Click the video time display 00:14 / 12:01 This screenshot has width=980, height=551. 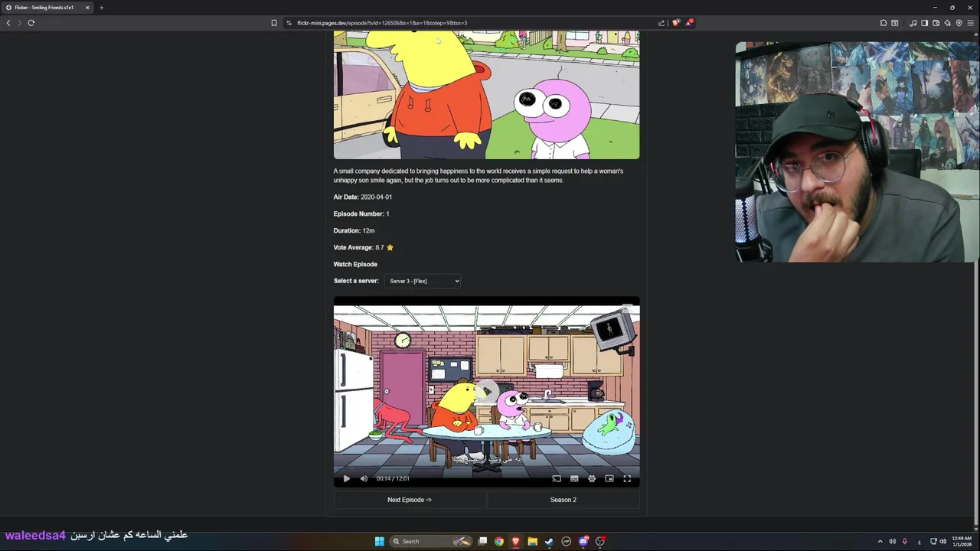393,478
